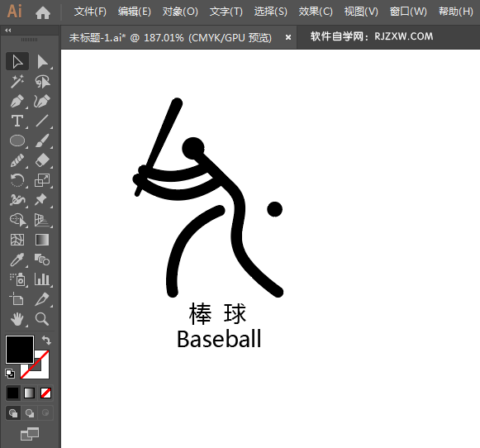This screenshot has width=480, height=448.
Task: Collapse the toolbar with double arrows
Action: [x=8, y=31]
